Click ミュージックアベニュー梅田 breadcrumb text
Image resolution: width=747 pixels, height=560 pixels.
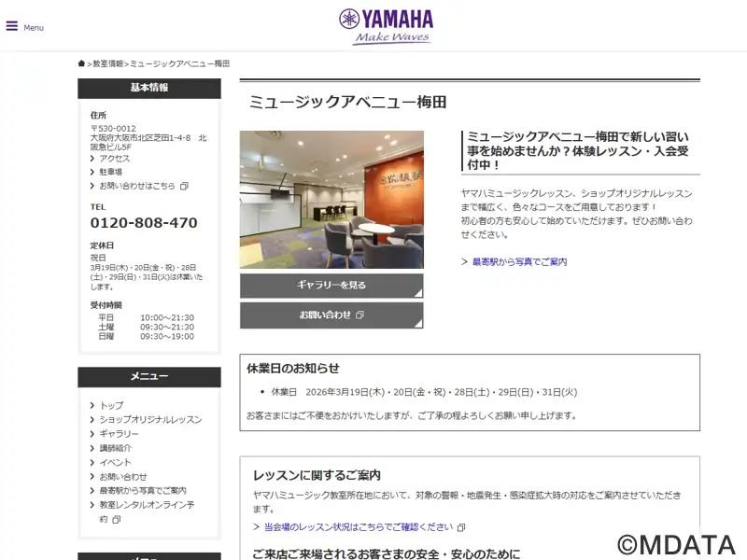click(179, 63)
